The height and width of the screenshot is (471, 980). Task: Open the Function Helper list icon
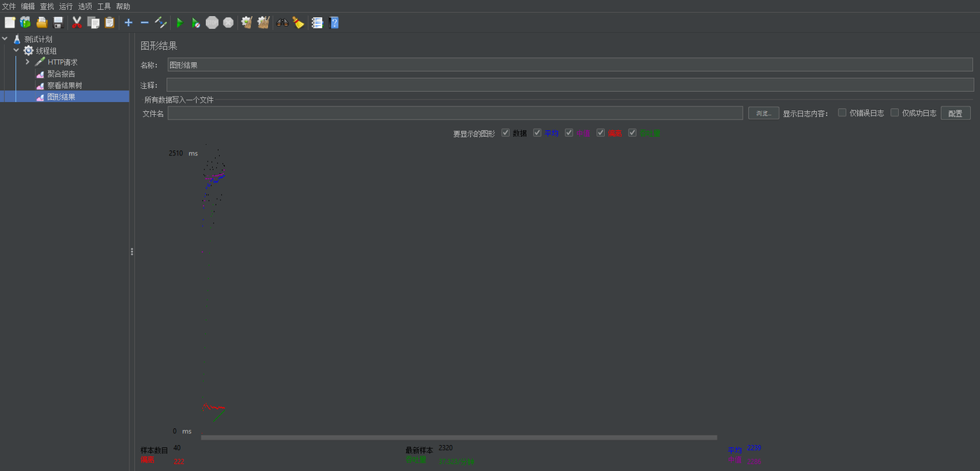coord(317,23)
